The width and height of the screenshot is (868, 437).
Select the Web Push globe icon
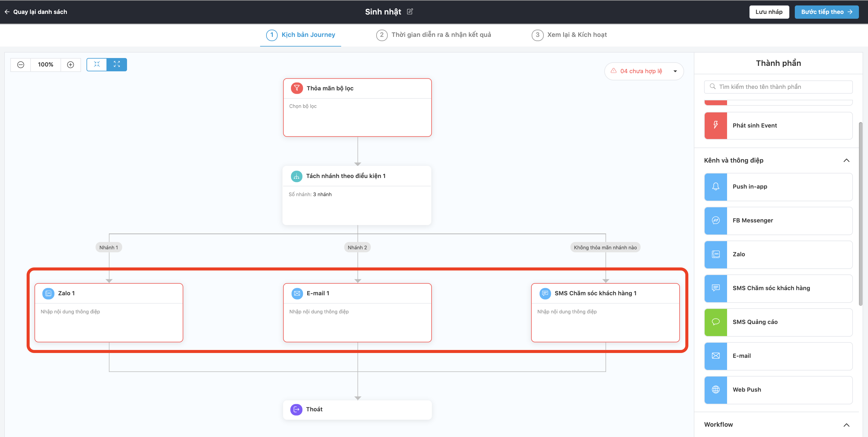pos(715,390)
